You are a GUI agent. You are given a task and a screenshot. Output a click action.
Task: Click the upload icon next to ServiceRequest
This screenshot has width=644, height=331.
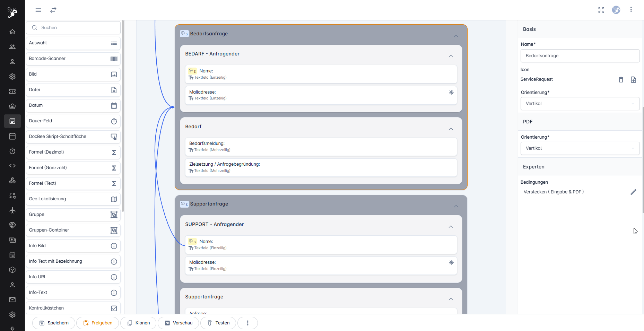[634, 80]
